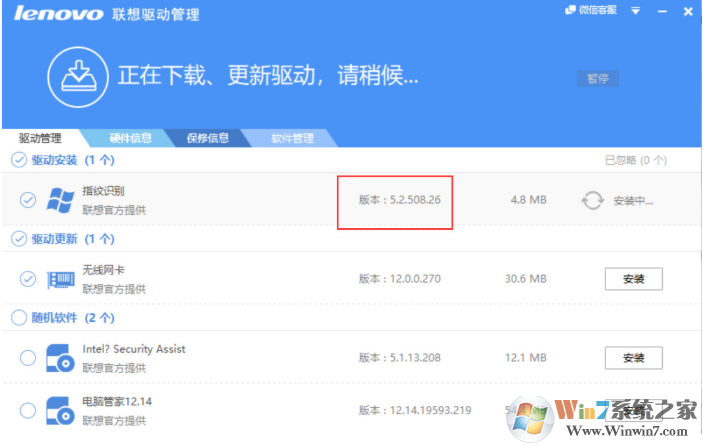This screenshot has height=445, width=704.
Task: Click the 联想驱动管理 title text
Action: coord(156,14)
